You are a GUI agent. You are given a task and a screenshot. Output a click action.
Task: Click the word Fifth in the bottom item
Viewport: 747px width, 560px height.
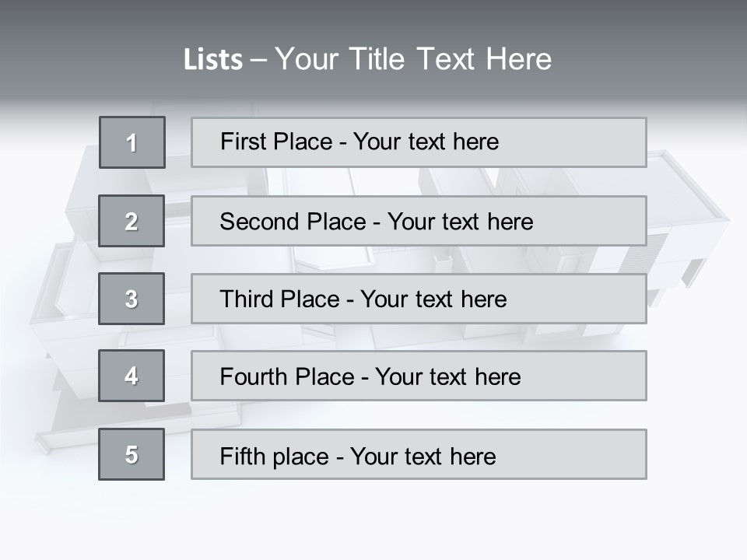243,456
